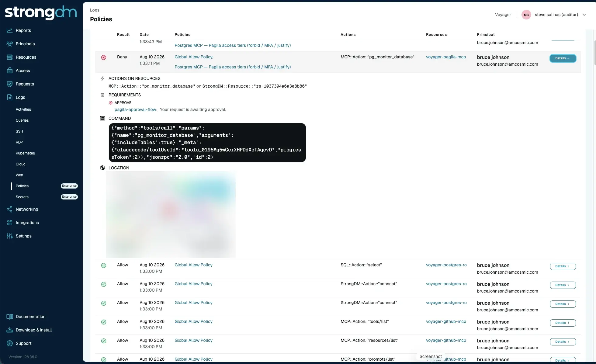The width and height of the screenshot is (596, 364).
Task: Click the steve salinas avatar badge
Action: [526, 15]
